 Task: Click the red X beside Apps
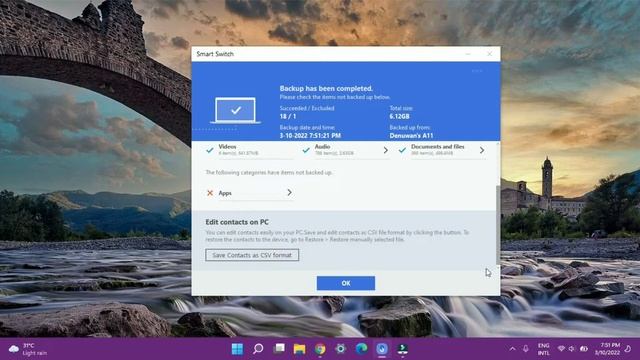tap(210, 193)
